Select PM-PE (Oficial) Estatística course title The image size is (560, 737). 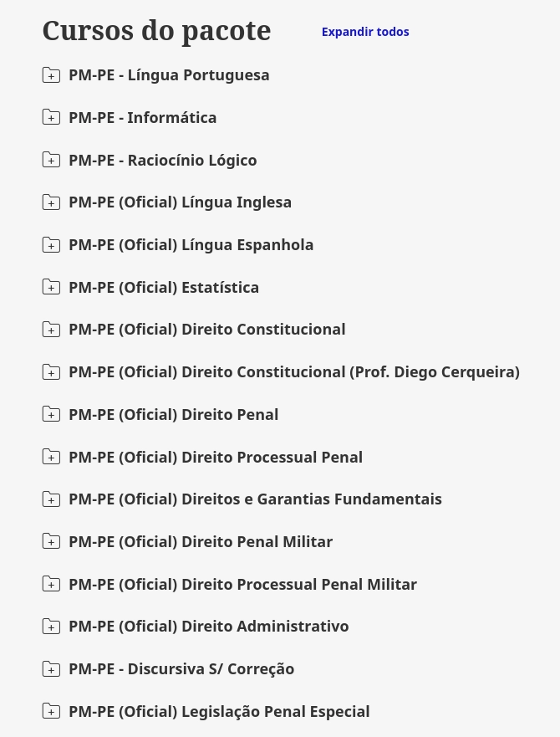tap(164, 287)
